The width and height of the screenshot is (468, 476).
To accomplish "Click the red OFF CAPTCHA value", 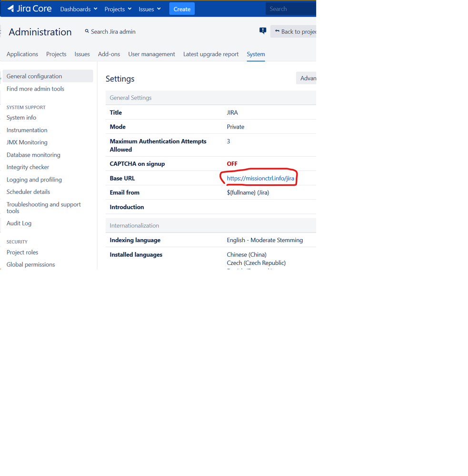I will (x=232, y=163).
